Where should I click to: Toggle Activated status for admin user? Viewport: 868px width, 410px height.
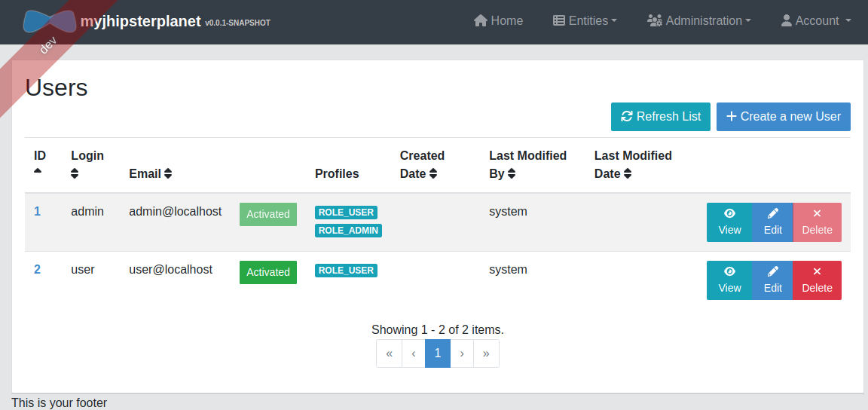[268, 214]
